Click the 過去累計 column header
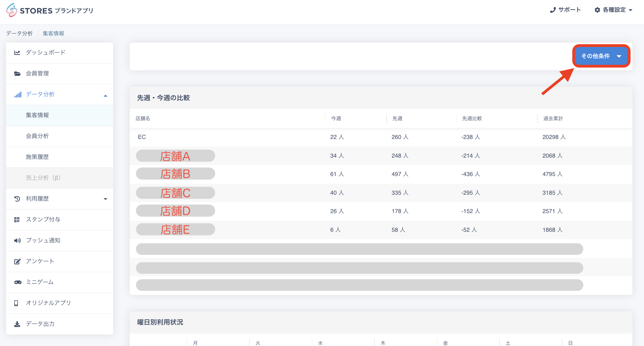The image size is (644, 346). tap(553, 119)
